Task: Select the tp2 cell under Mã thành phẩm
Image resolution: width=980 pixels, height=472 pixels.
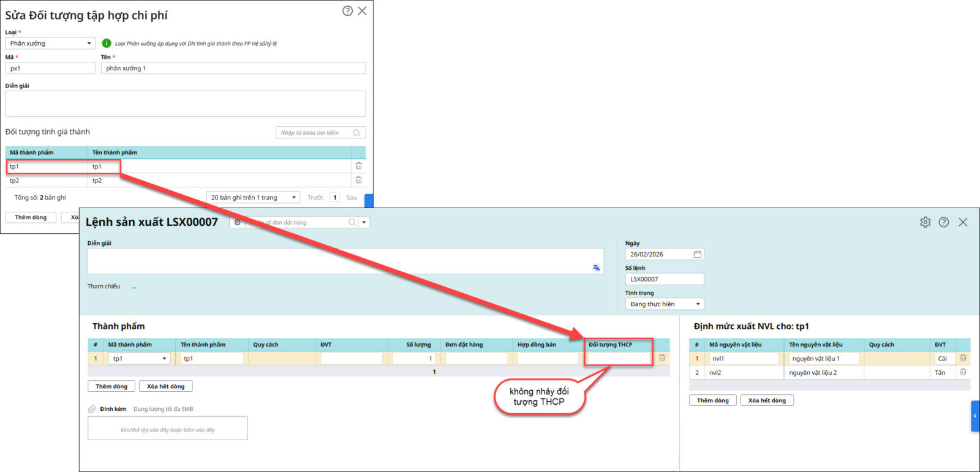Action: point(47,181)
